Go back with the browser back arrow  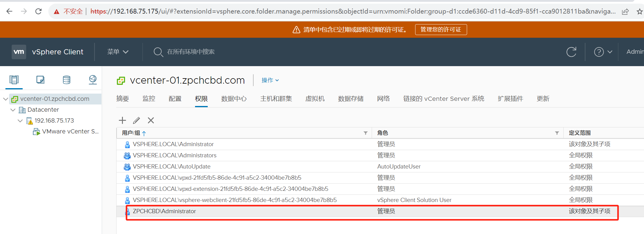click(x=9, y=11)
